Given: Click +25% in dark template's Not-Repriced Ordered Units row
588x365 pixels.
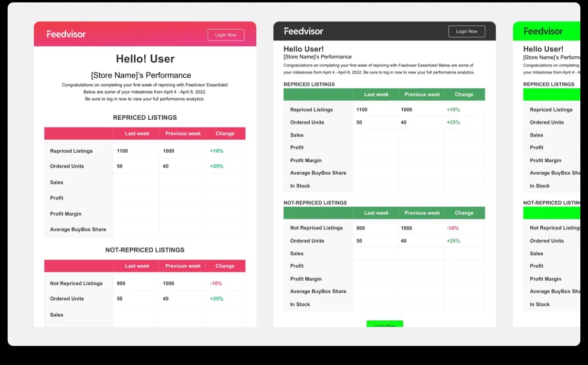Looking at the screenshot, I should 453,241.
